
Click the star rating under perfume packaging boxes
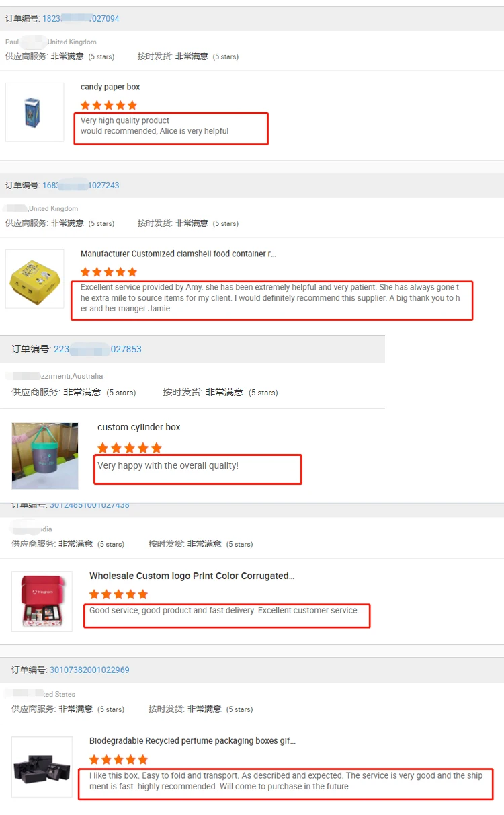point(118,760)
